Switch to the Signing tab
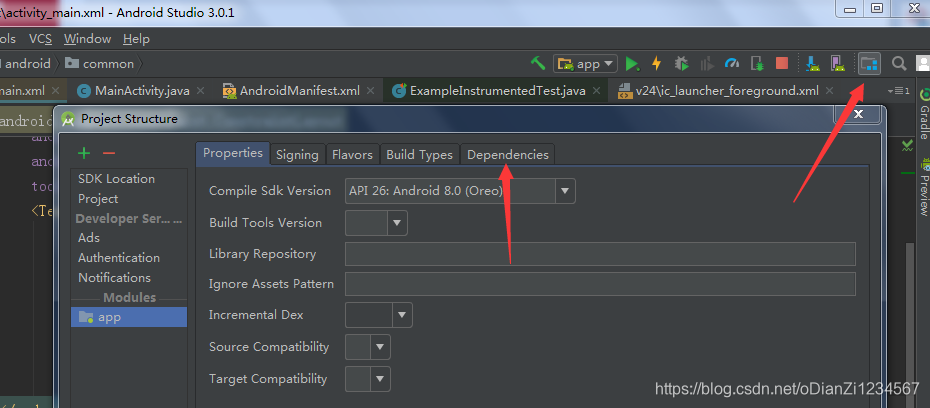 click(x=297, y=155)
